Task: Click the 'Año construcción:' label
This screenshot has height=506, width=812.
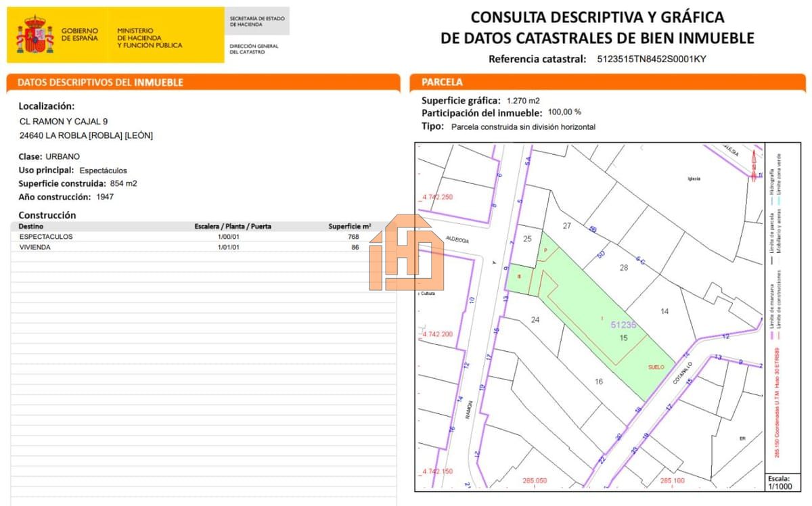Action: click(x=55, y=197)
